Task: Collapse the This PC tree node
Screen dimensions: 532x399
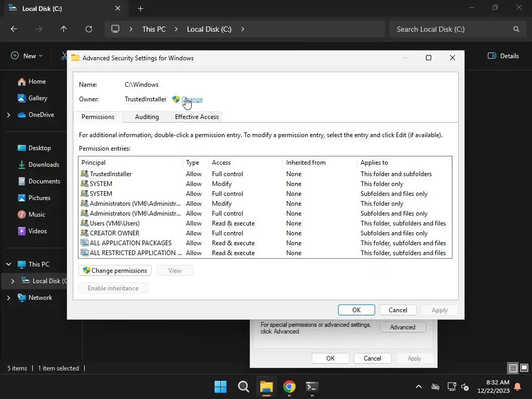Action: click(x=8, y=264)
